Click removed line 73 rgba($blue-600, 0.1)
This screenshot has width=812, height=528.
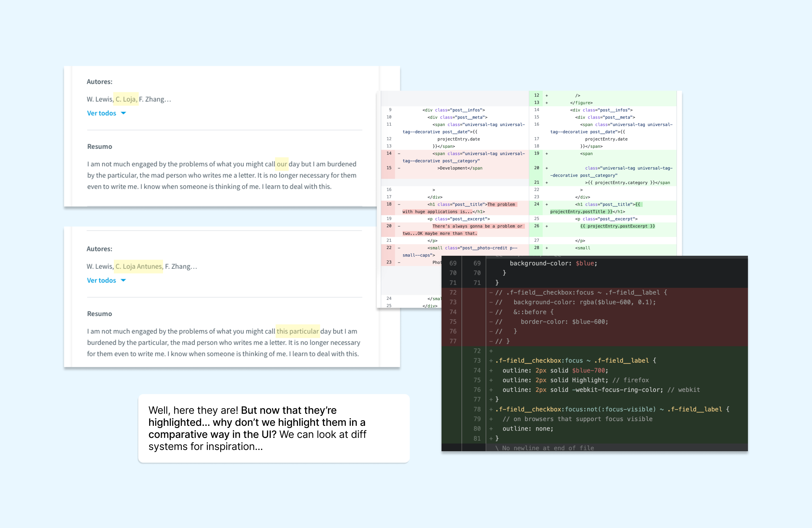click(x=594, y=302)
